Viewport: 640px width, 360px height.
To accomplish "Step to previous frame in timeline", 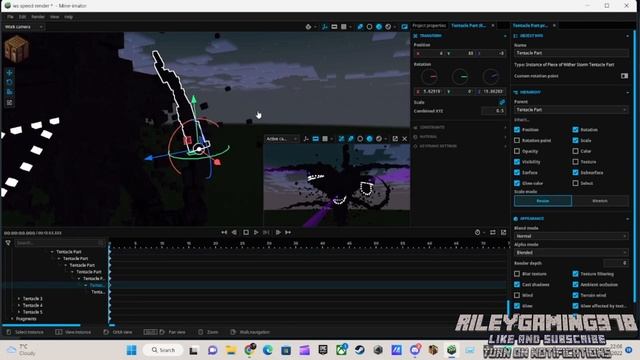I will pos(234,232).
